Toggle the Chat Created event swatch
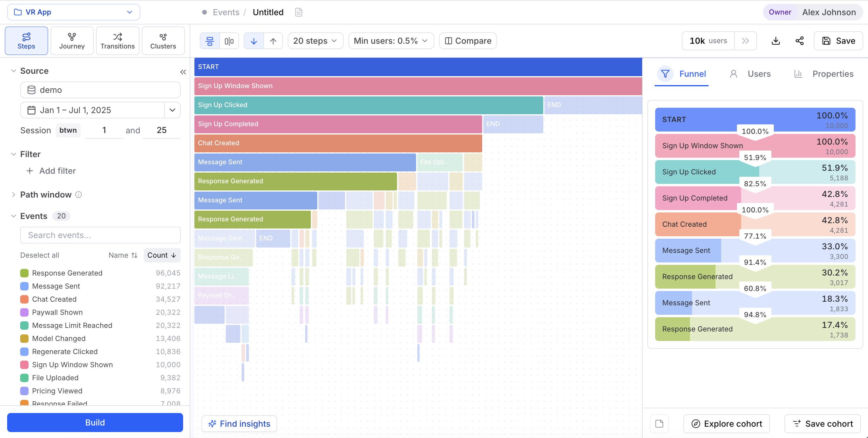 click(x=24, y=299)
